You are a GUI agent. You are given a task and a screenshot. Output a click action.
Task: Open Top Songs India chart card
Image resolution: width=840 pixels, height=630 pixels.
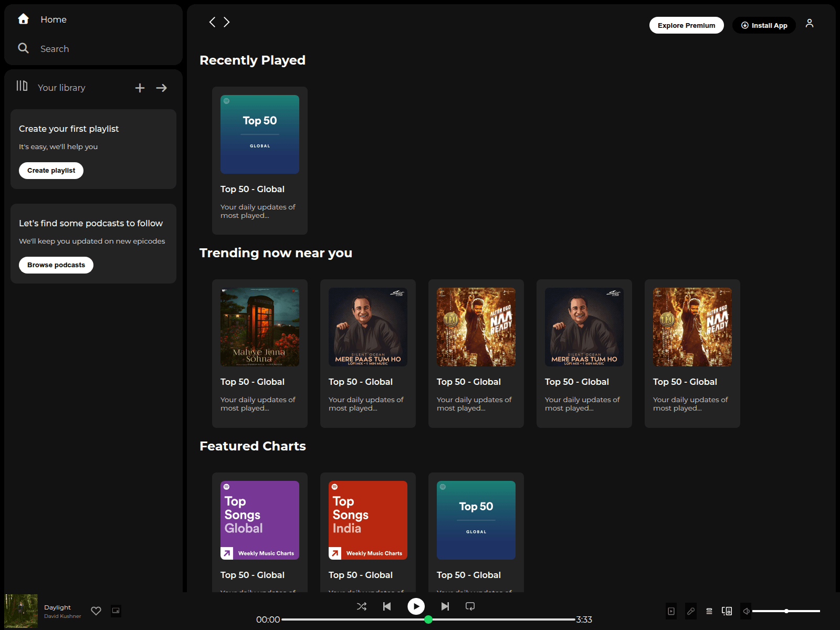coord(368,532)
